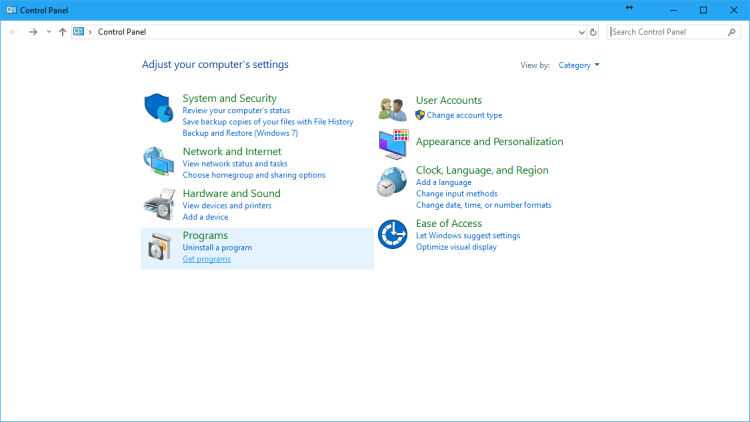
Task: Click the System and Security shield icon
Action: (x=159, y=108)
